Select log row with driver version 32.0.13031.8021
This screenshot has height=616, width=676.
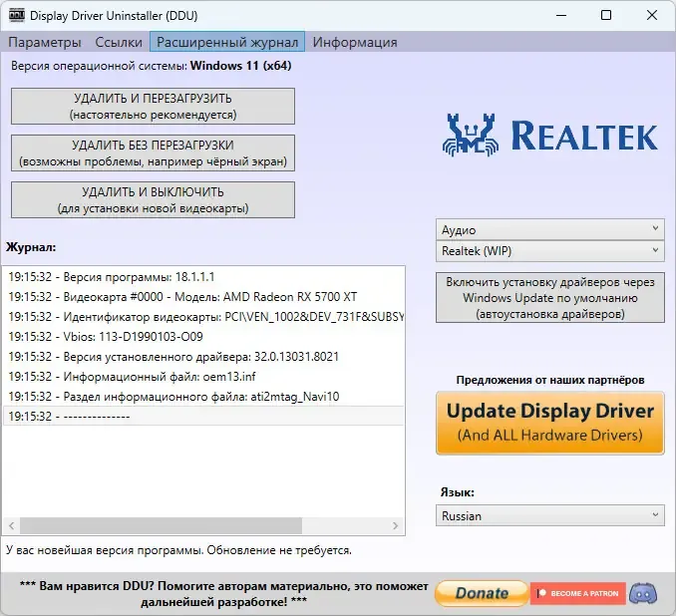(x=203, y=357)
